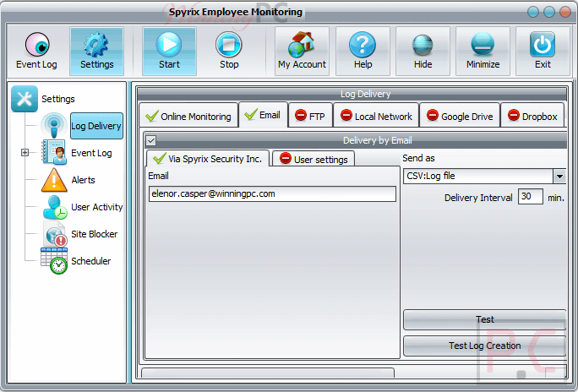Select the User Activity person icon
The height and width of the screenshot is (392, 578).
coord(55,207)
